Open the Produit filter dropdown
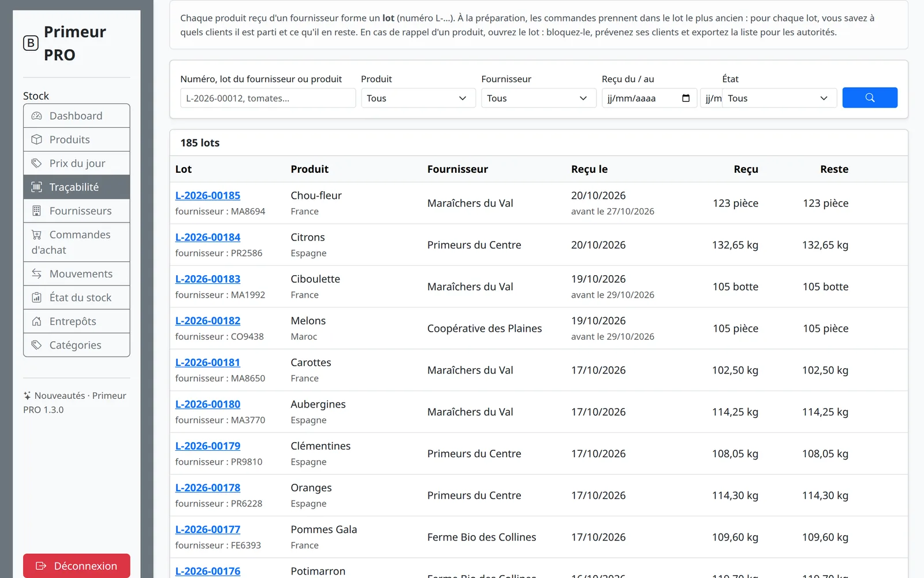The image size is (924, 578). [418, 98]
